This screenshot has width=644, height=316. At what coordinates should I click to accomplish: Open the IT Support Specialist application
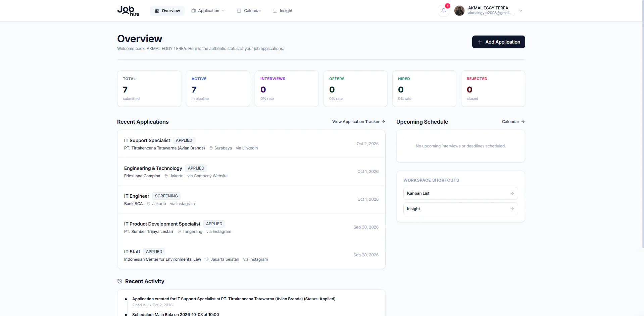pyautogui.click(x=251, y=144)
